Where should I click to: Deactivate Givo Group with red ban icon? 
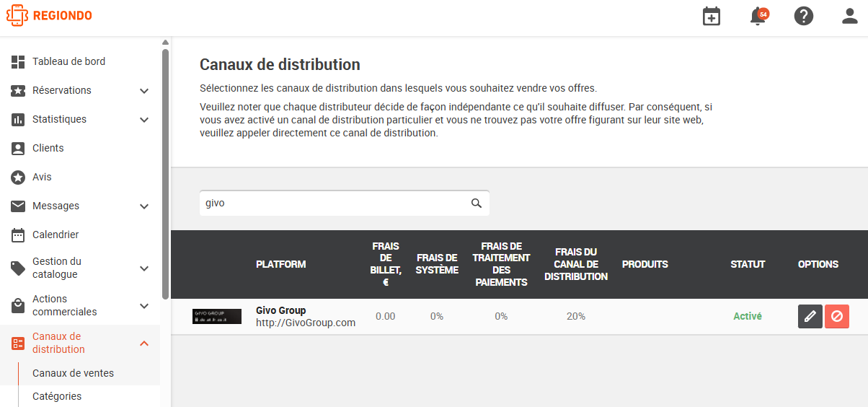tap(837, 316)
